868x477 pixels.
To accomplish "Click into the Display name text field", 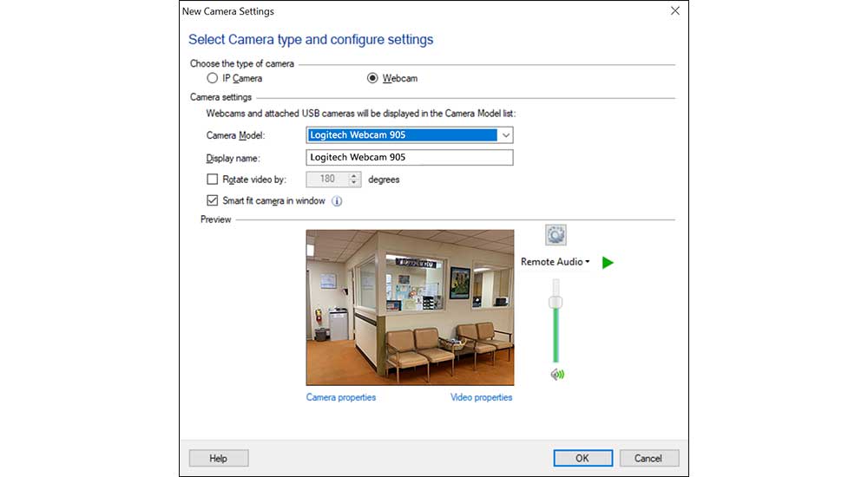I will [x=410, y=158].
